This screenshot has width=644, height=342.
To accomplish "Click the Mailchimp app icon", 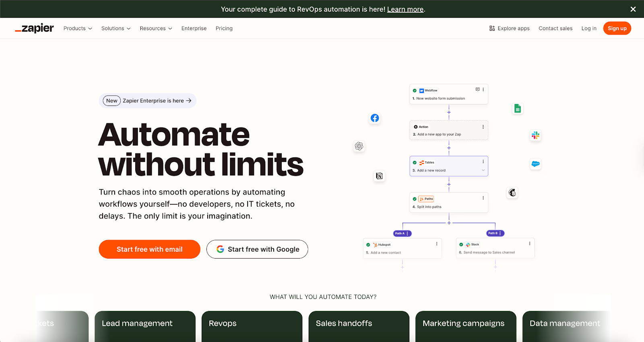I will click(x=512, y=193).
